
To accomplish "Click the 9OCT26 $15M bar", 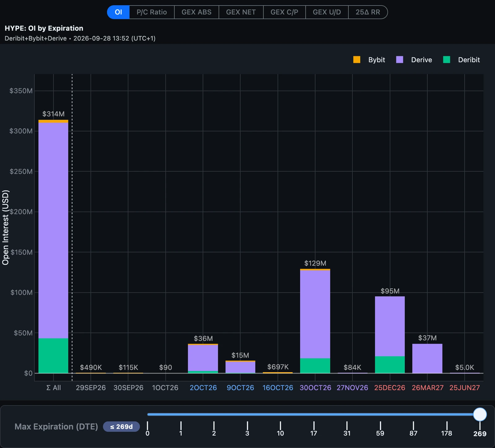I will pos(240,367).
